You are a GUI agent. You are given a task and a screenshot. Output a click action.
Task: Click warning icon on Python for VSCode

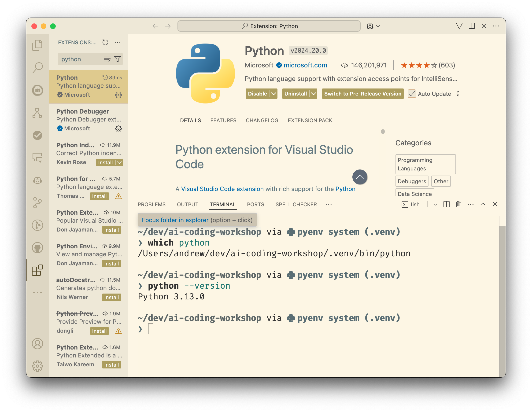click(118, 196)
